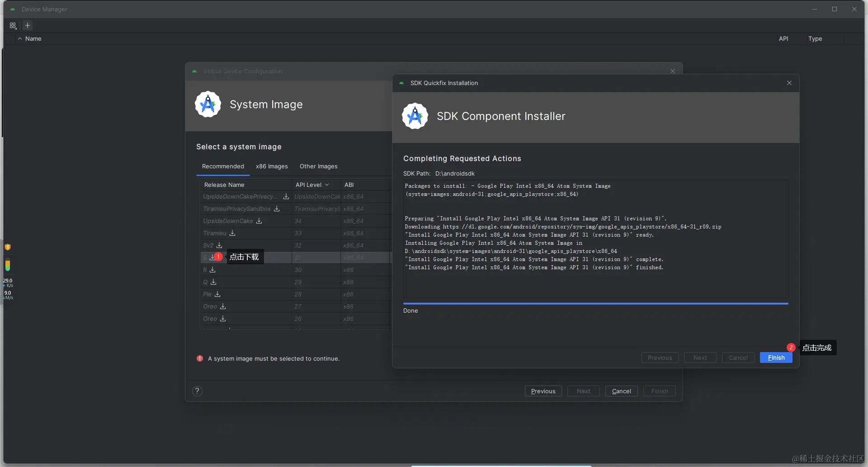Click Finish in SDK Component Installer
Viewport: 868px width, 467px height.
[776, 357]
